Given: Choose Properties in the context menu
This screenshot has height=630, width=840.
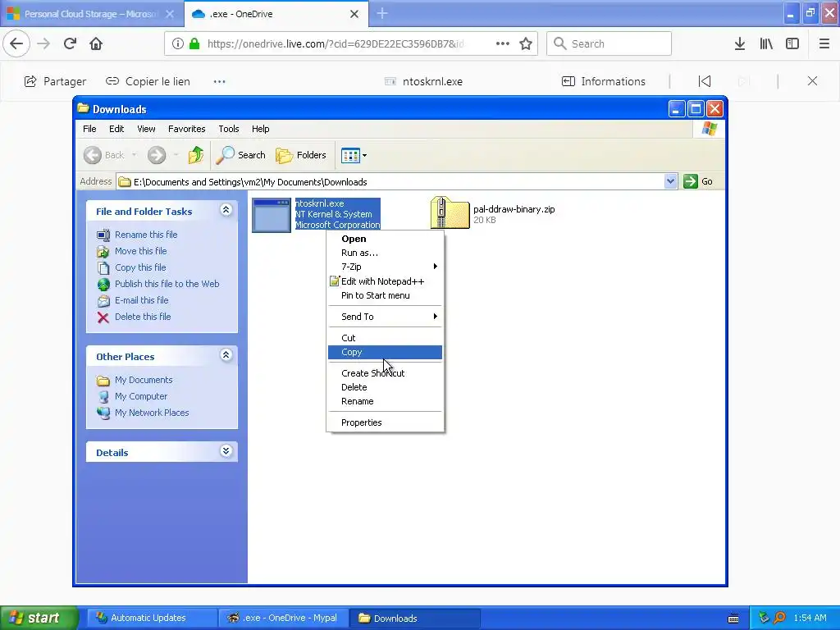Looking at the screenshot, I should (x=385, y=422).
